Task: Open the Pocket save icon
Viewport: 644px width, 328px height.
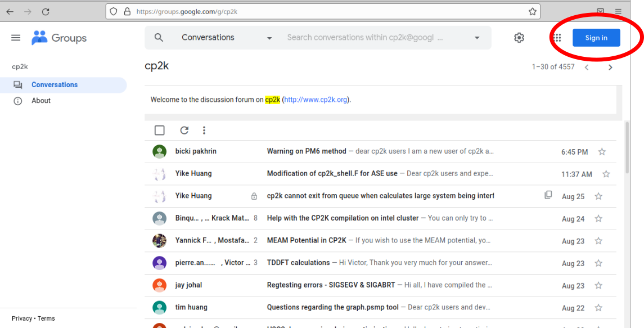Action: coord(600,11)
